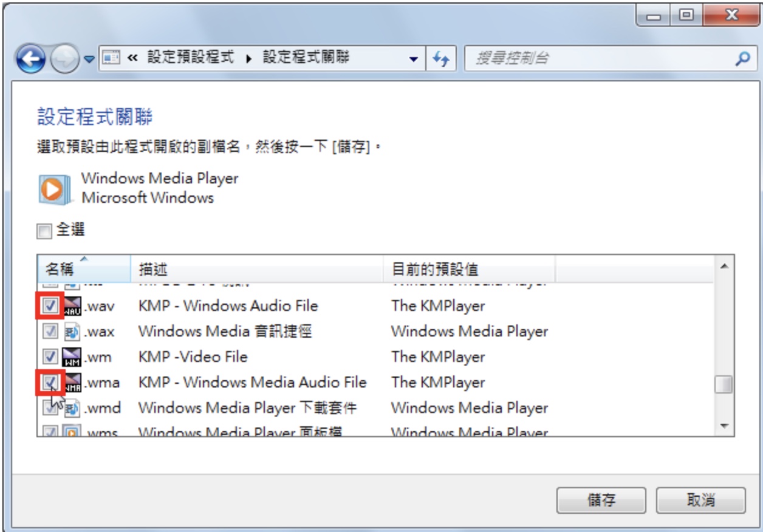The image size is (763, 532).
Task: Click description 'KMP -Video File'
Action: click(x=193, y=357)
